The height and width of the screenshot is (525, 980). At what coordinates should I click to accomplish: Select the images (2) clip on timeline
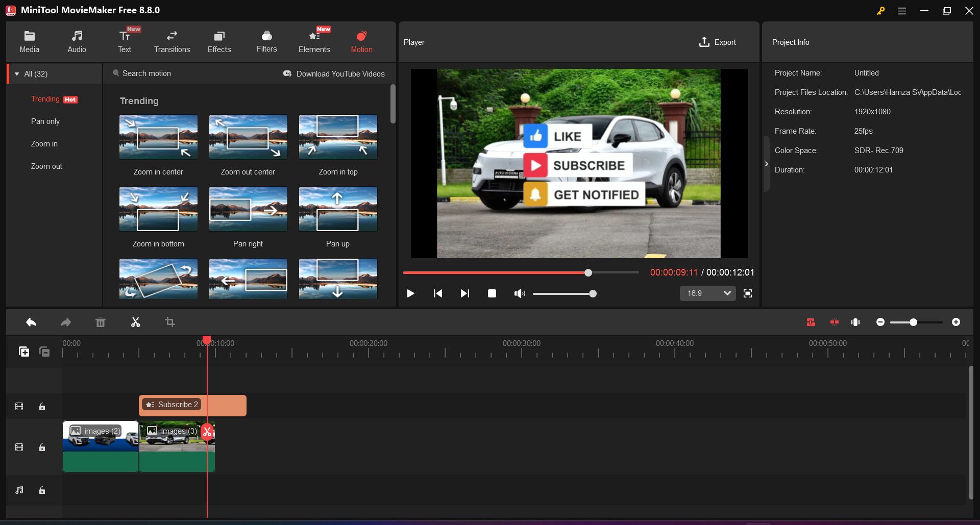[101, 446]
